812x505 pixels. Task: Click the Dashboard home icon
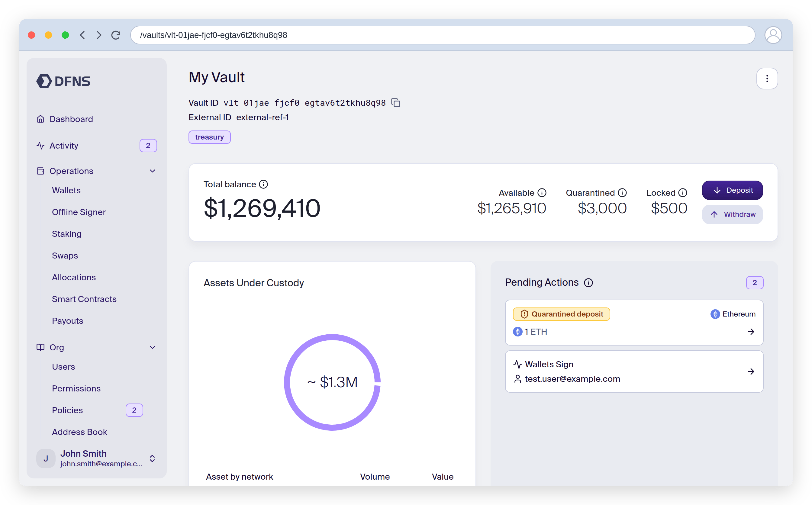40,119
